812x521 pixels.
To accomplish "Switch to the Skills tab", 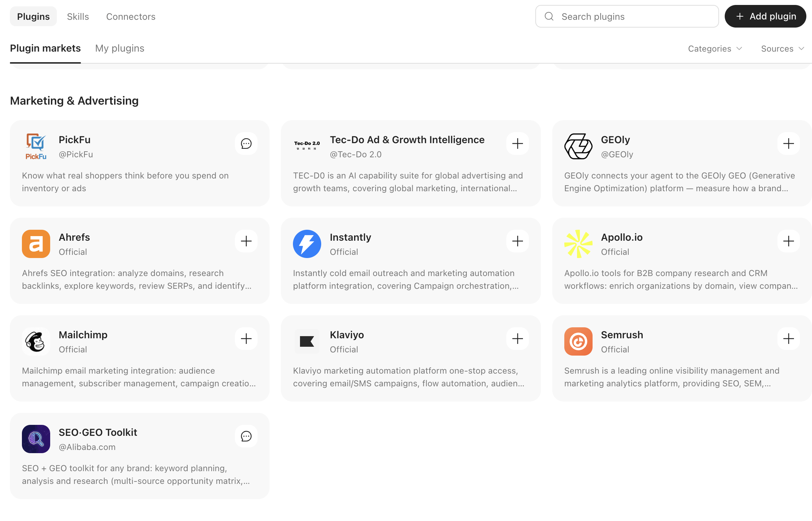I will 78,16.
